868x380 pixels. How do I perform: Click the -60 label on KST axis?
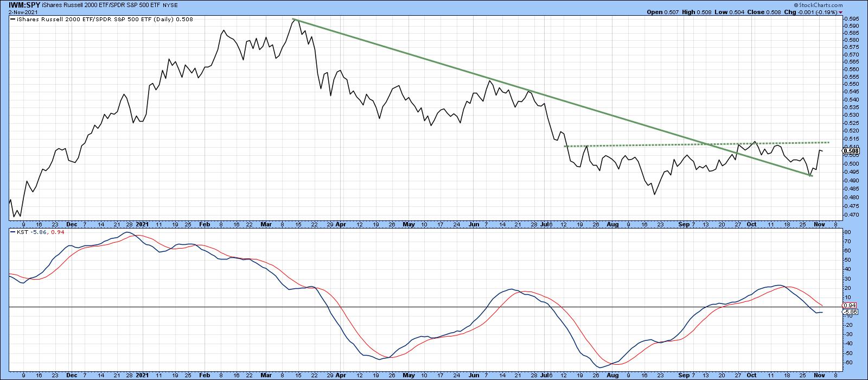[x=849, y=362]
